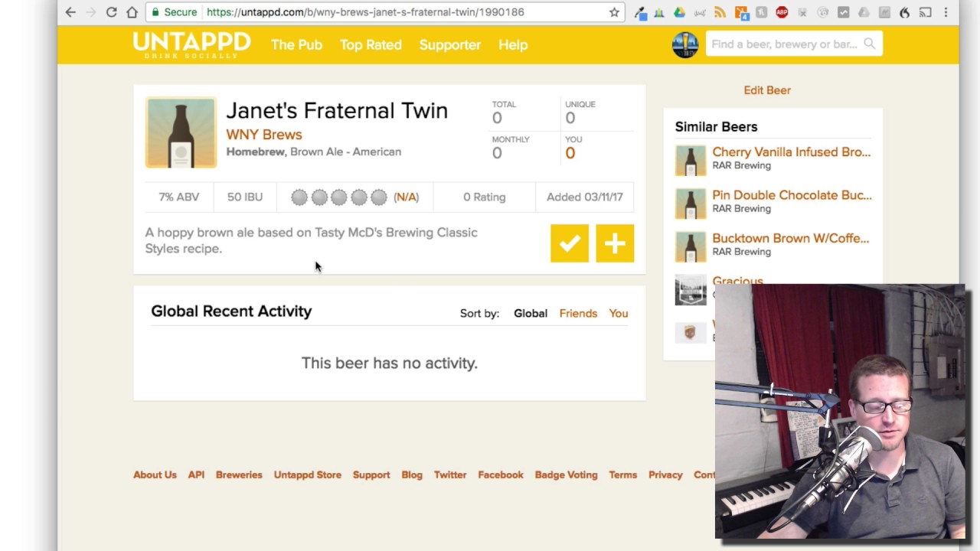Click the Cast screen icon

point(925,12)
